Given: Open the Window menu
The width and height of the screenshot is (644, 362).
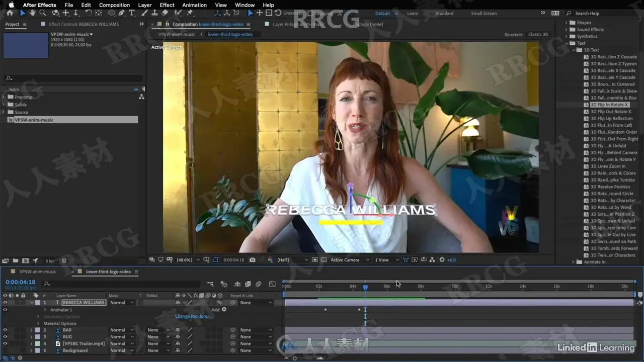Looking at the screenshot, I should [245, 5].
